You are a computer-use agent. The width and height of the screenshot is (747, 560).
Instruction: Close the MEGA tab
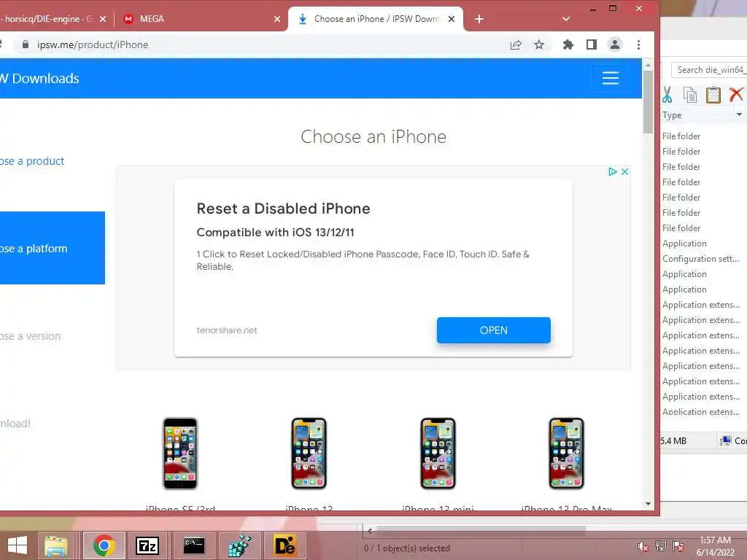click(277, 19)
